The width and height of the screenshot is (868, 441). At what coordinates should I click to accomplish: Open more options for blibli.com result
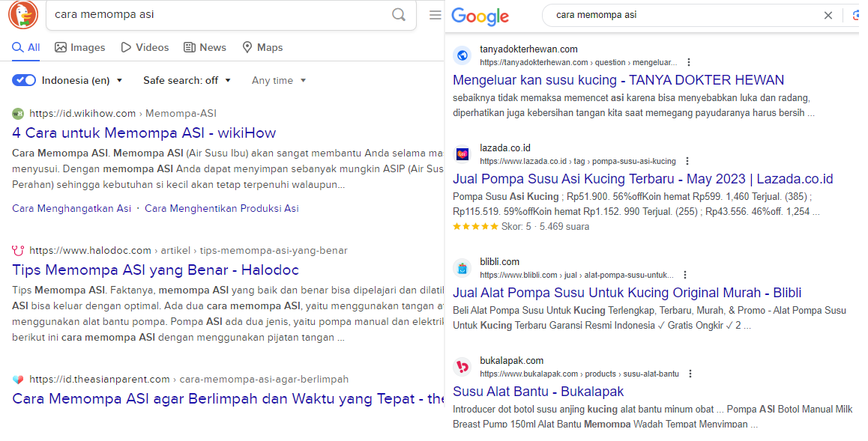tap(685, 276)
